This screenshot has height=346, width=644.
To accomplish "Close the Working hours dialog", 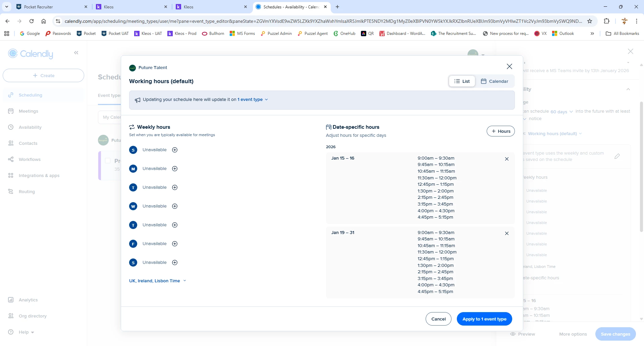I will [509, 66].
